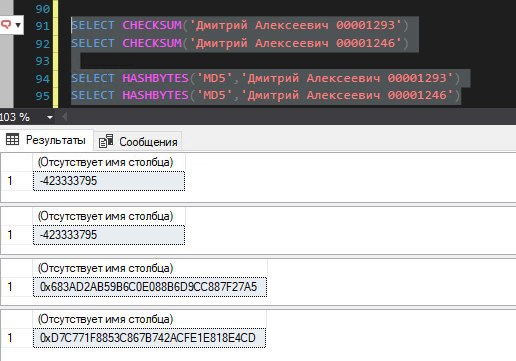516x361 pixels.
Task: Select first result cell -423333795
Action: 109,181
